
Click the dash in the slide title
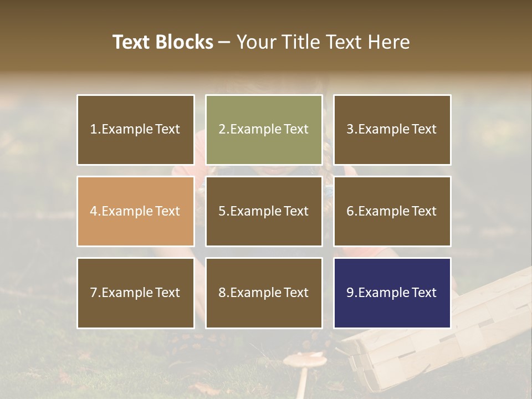[x=224, y=42]
